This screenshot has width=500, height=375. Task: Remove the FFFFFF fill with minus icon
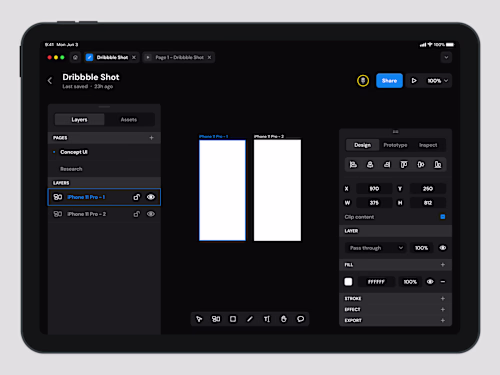443,282
